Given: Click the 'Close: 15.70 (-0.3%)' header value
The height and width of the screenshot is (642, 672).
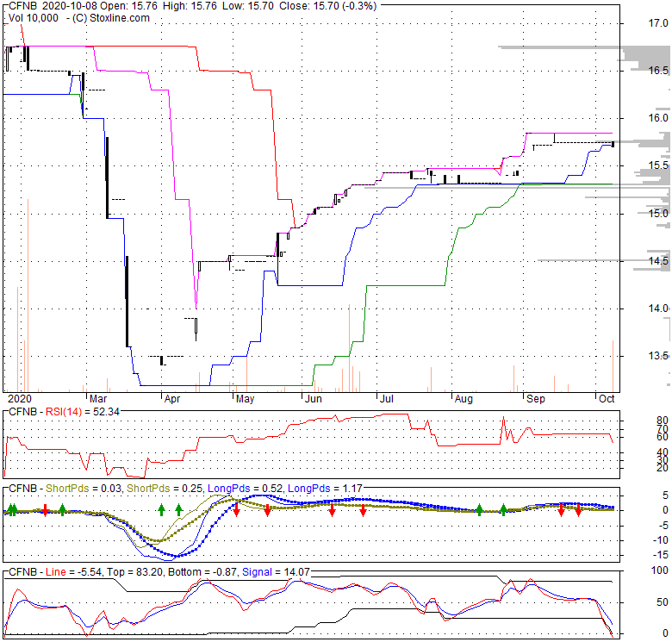Looking at the screenshot, I should (x=328, y=6).
